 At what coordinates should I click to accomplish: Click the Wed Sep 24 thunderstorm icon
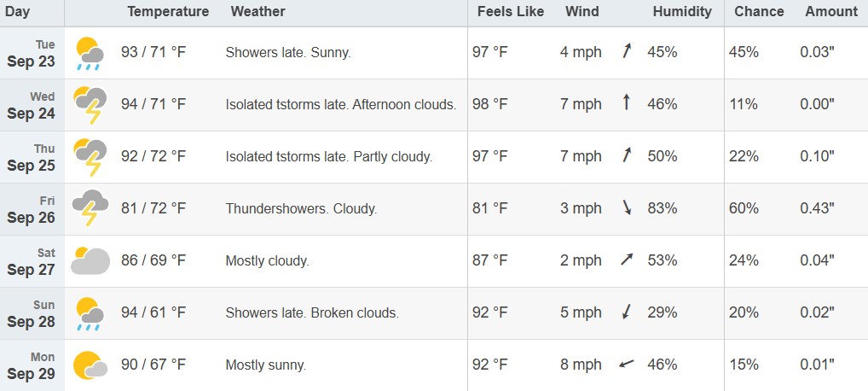click(x=90, y=105)
